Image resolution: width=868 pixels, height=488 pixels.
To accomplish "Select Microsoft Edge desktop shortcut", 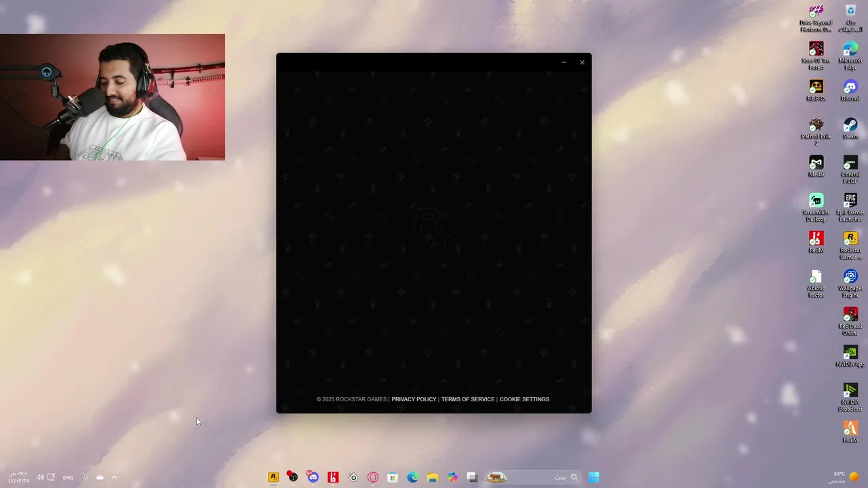I will 850,56.
